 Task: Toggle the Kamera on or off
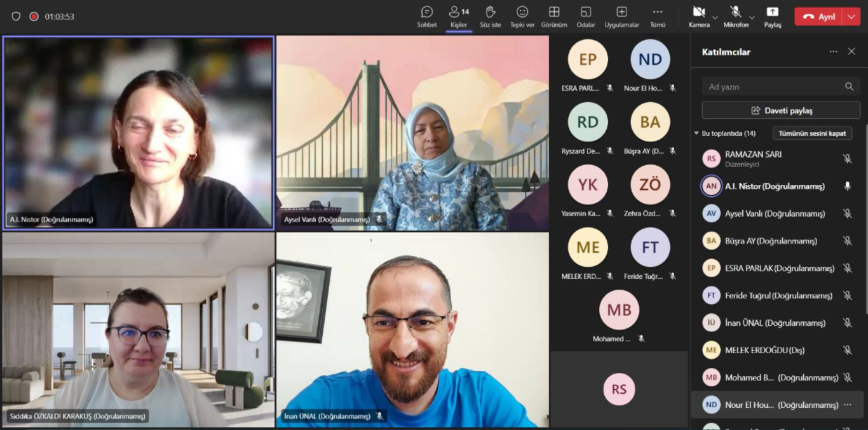pos(698,17)
